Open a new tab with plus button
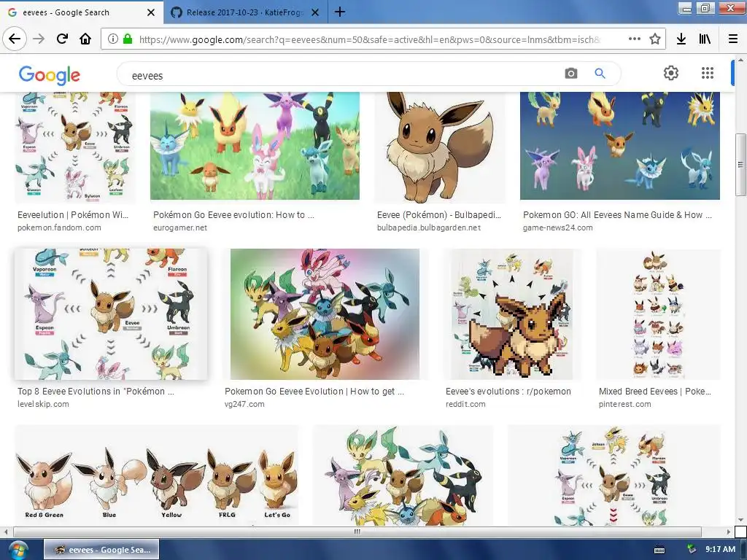Screen dimensions: 747x560 340,12
